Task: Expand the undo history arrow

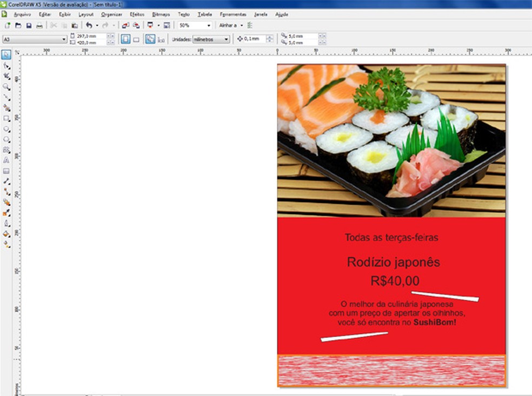Action: tap(97, 25)
